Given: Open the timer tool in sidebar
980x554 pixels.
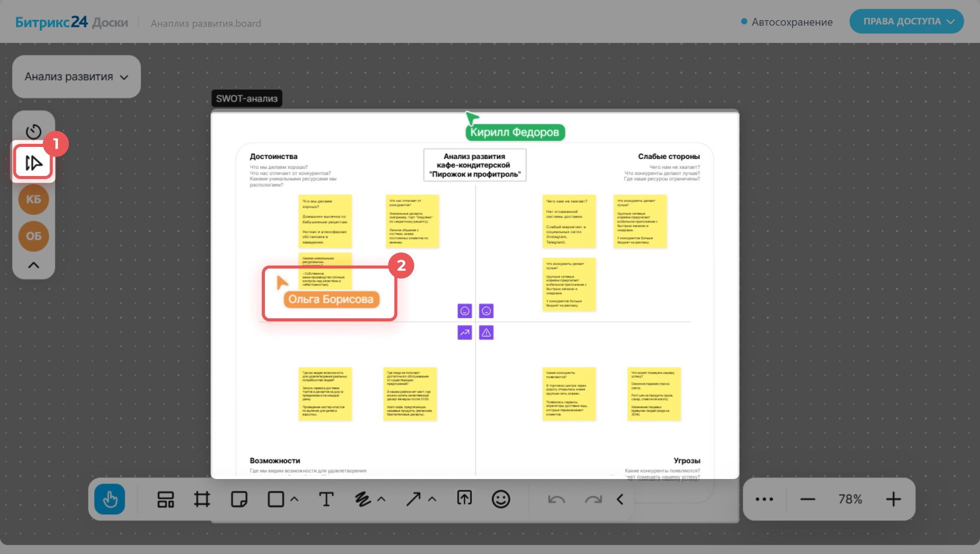Looking at the screenshot, I should 34,131.
